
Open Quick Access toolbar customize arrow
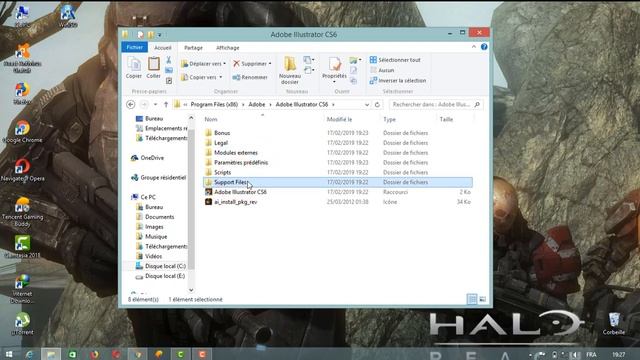click(x=160, y=35)
